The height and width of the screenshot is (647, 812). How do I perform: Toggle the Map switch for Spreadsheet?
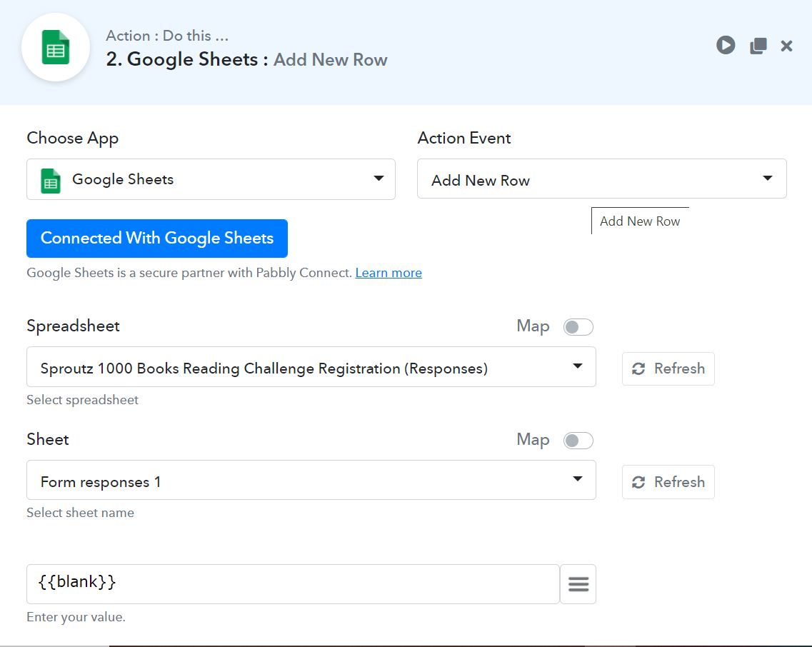pos(578,327)
